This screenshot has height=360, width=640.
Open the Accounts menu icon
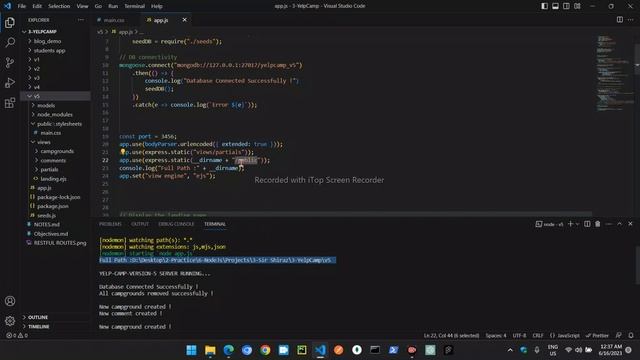click(x=10, y=301)
